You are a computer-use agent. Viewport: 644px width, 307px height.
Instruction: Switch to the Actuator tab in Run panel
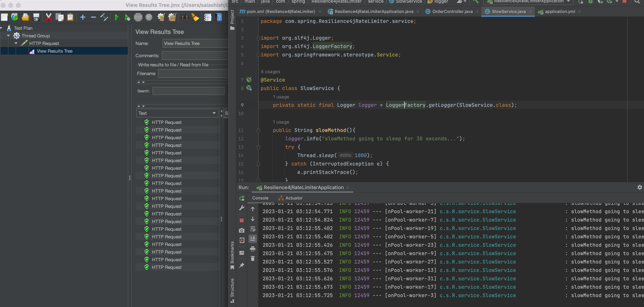coord(294,198)
